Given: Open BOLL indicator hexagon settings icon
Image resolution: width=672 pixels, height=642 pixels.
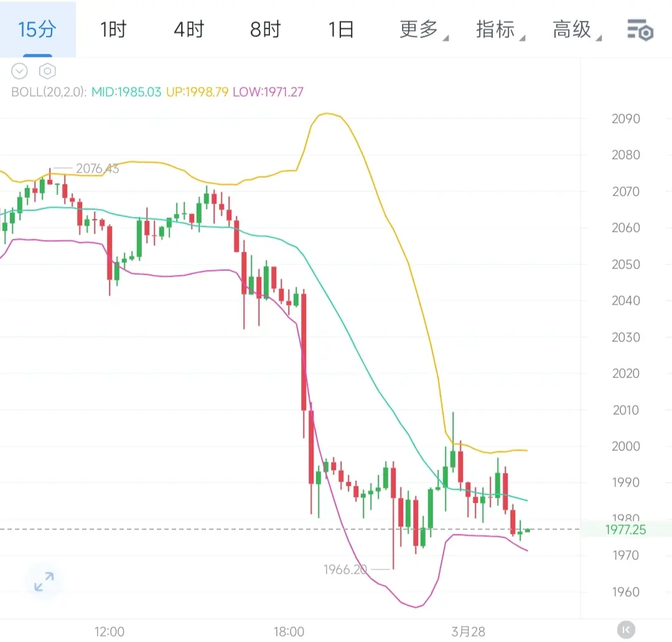Looking at the screenshot, I should (x=47, y=71).
